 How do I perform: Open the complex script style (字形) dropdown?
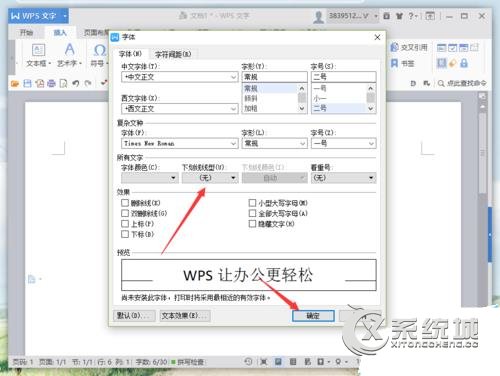(302, 143)
